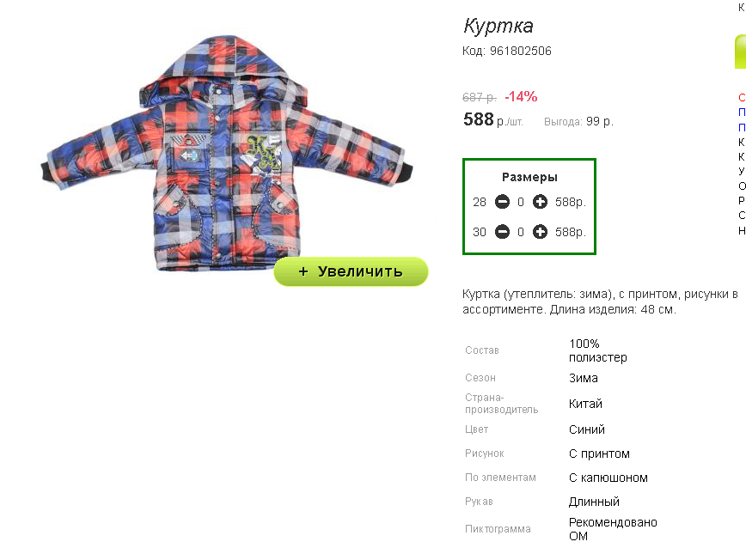The width and height of the screenshot is (746, 560).
Task: Increase quantity for size 30
Action: pos(540,232)
